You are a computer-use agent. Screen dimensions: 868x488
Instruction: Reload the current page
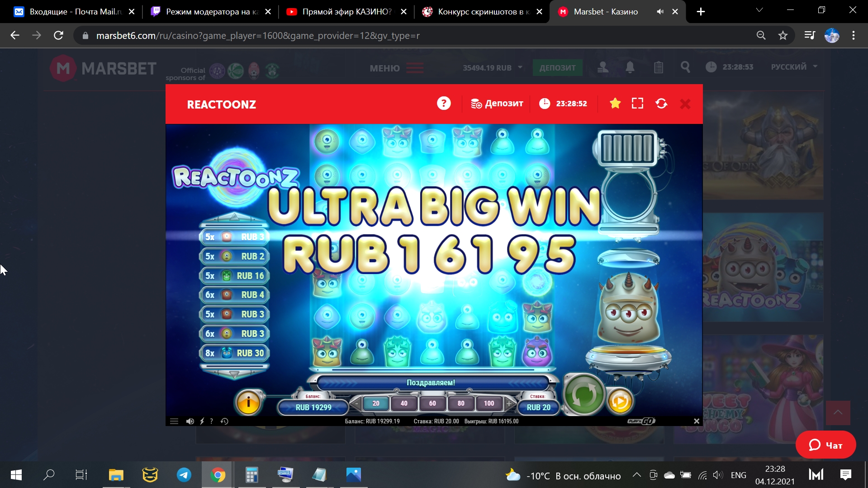(58, 35)
